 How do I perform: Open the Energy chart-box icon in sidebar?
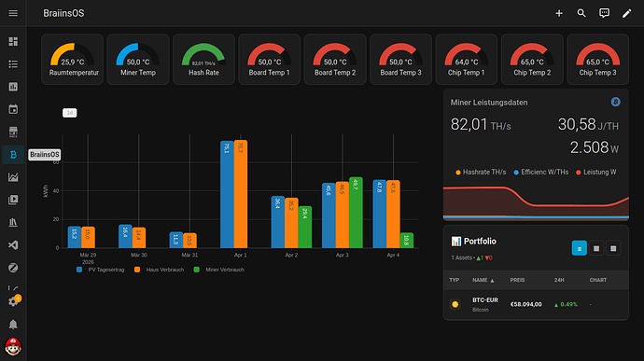[13, 87]
